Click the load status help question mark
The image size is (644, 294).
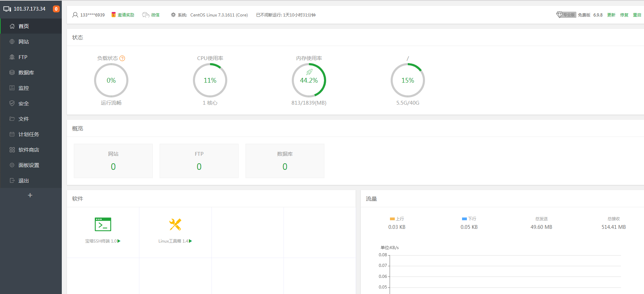pos(122,58)
